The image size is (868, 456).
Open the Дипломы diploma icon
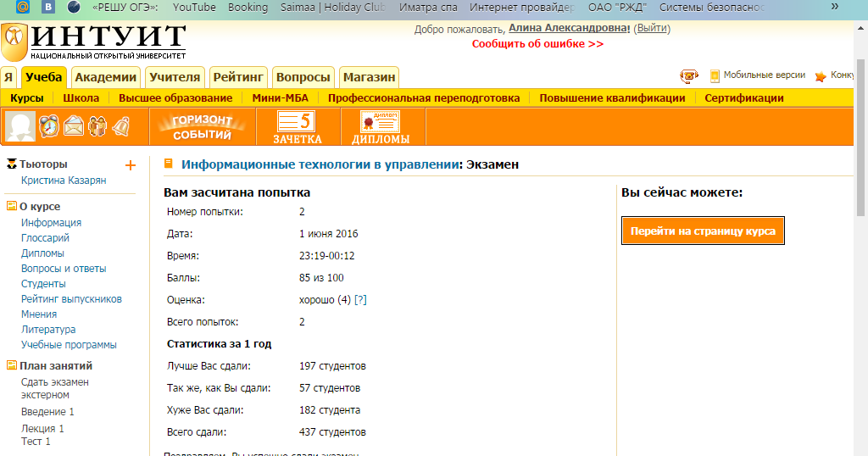coord(381,127)
